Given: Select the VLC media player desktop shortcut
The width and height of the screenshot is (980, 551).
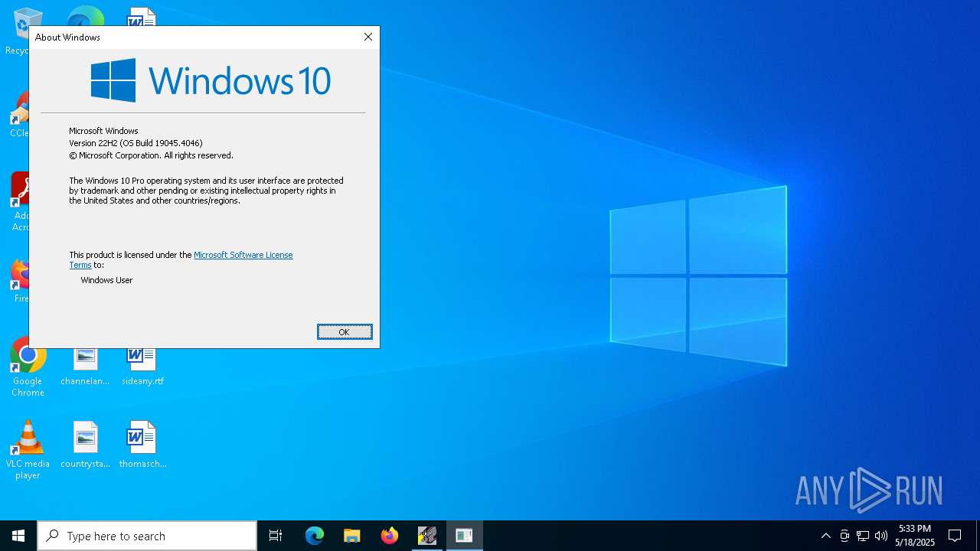Looking at the screenshot, I should (x=28, y=450).
